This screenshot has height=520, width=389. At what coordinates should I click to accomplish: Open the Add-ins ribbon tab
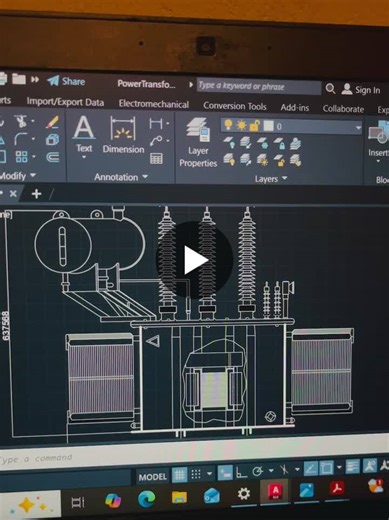click(x=295, y=108)
